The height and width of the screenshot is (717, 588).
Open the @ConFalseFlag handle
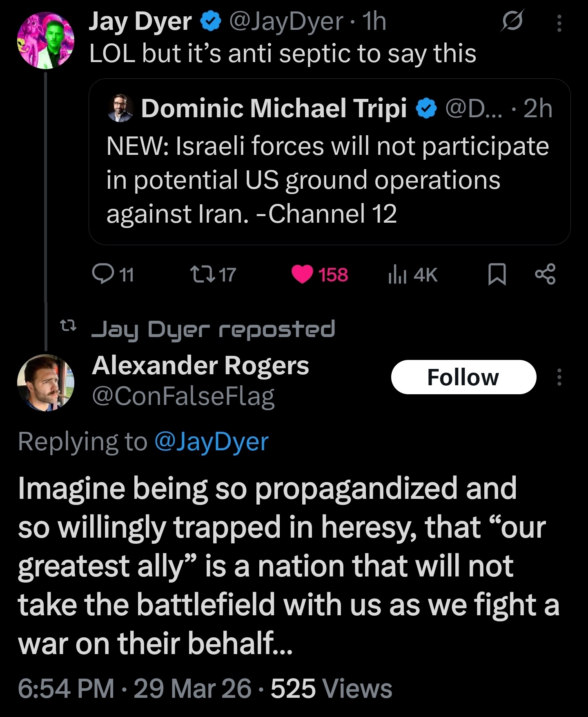point(183,396)
